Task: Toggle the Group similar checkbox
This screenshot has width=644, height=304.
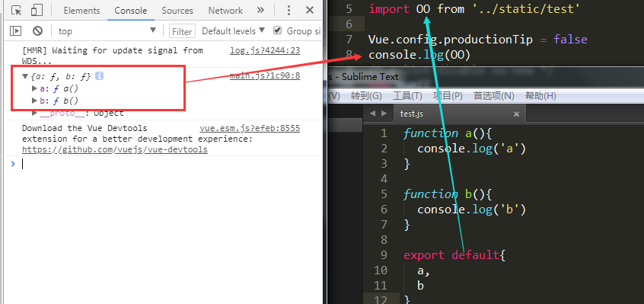Action: [278, 30]
